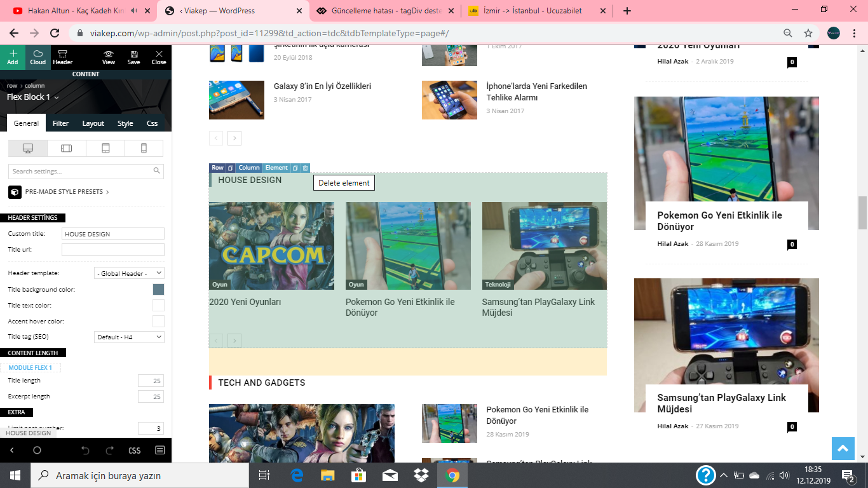
Task: Click the next arrow below the Galaxy 8 list
Action: [234, 138]
